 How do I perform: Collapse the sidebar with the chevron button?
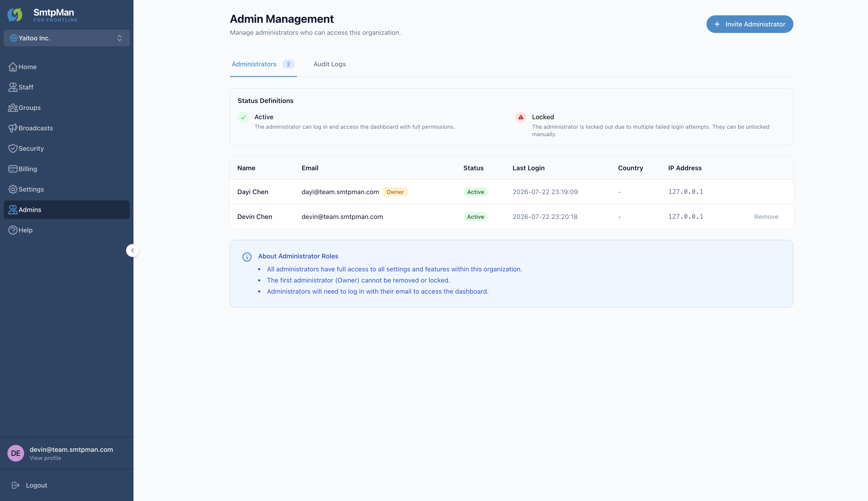[x=132, y=250]
